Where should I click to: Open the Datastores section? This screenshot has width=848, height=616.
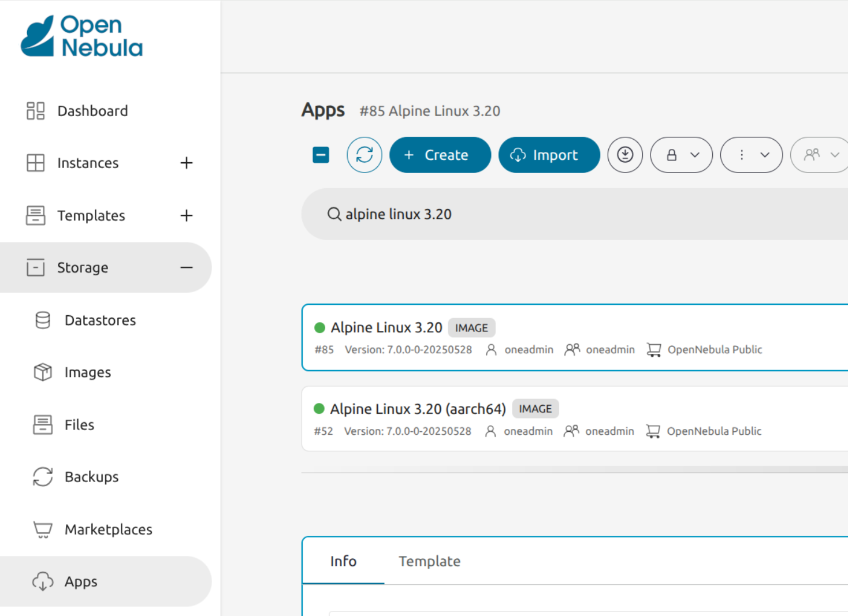100,320
